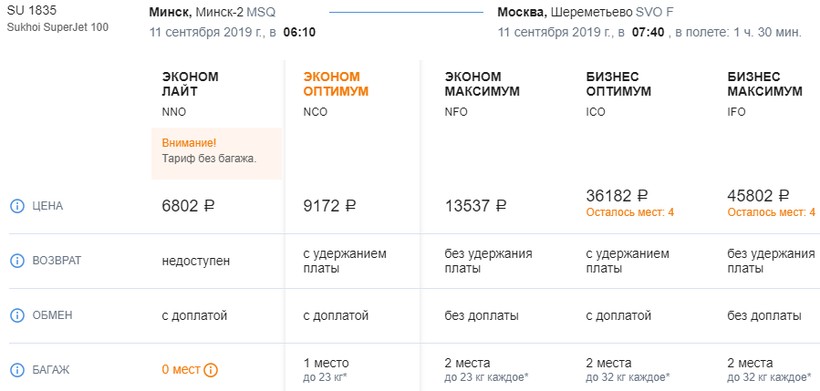
Task: Select the ЭКОНОМ ЛАЙТ fare header
Action: point(190,84)
